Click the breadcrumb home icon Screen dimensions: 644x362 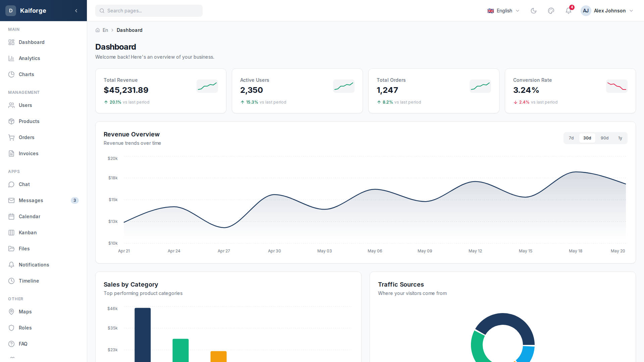coord(98,30)
